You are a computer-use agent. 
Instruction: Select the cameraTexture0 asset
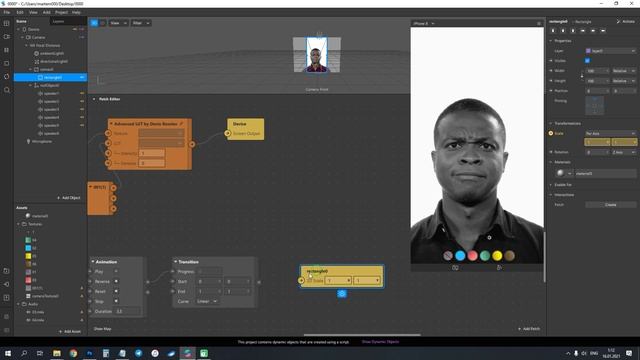[x=45, y=296]
